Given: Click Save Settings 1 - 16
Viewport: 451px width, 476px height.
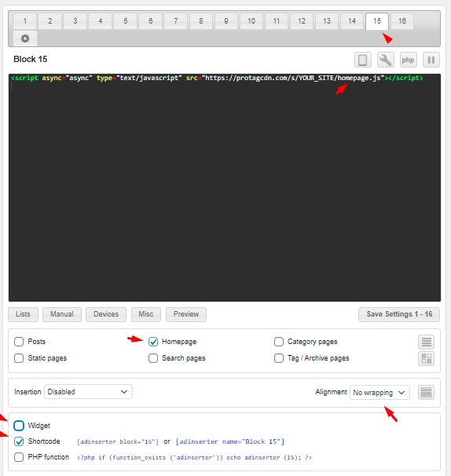Looking at the screenshot, I should tap(399, 314).
